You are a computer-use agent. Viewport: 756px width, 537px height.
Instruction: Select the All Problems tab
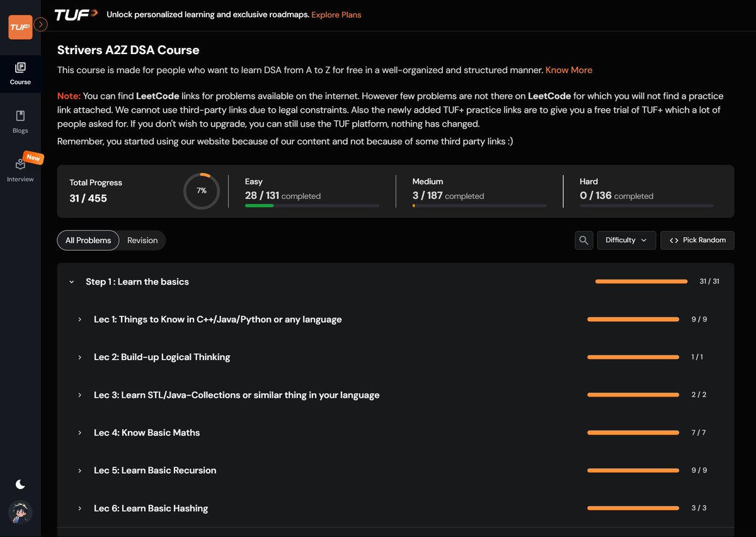(x=88, y=240)
